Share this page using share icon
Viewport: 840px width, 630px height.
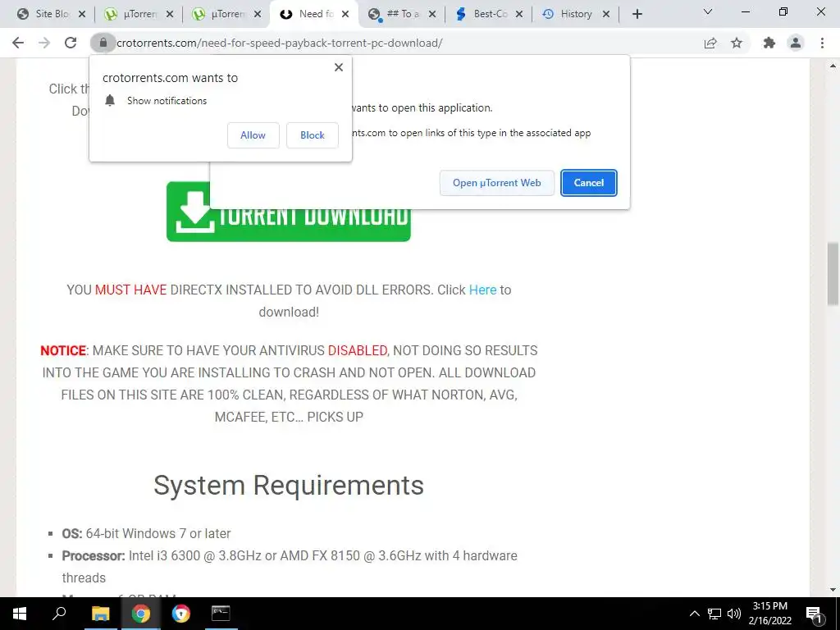pyautogui.click(x=710, y=43)
